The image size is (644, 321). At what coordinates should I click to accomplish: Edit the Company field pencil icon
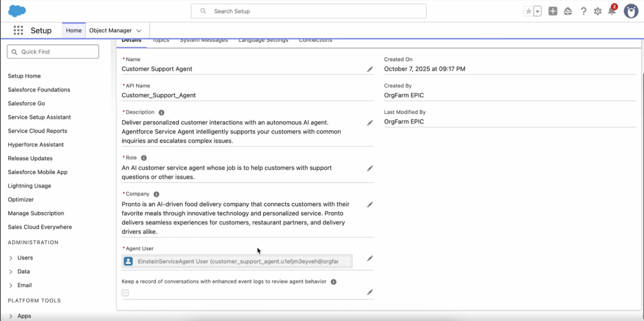(x=370, y=204)
